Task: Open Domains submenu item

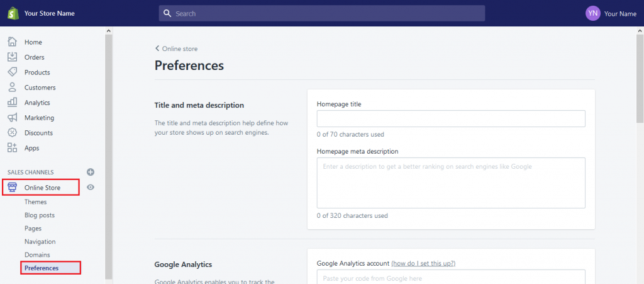Action: [x=37, y=255]
